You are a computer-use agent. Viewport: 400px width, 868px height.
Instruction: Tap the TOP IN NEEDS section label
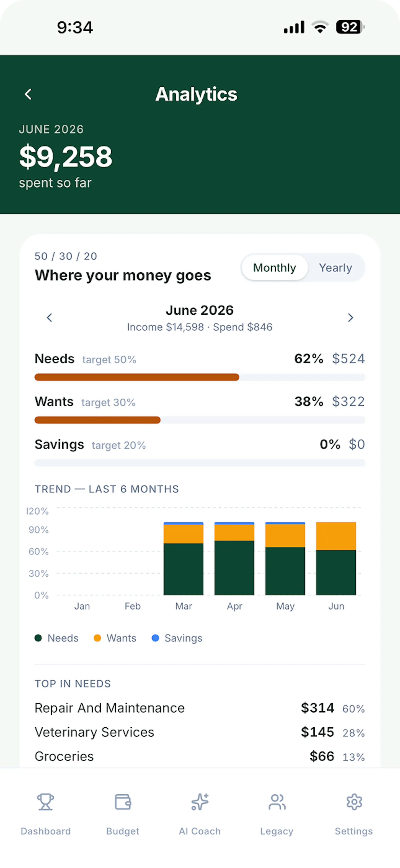(x=73, y=683)
